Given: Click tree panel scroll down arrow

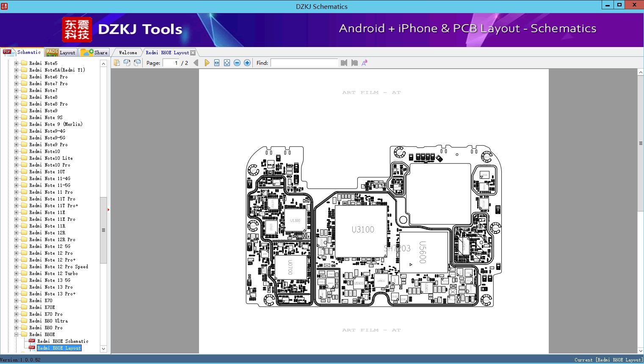Looking at the screenshot, I should click(x=103, y=349).
